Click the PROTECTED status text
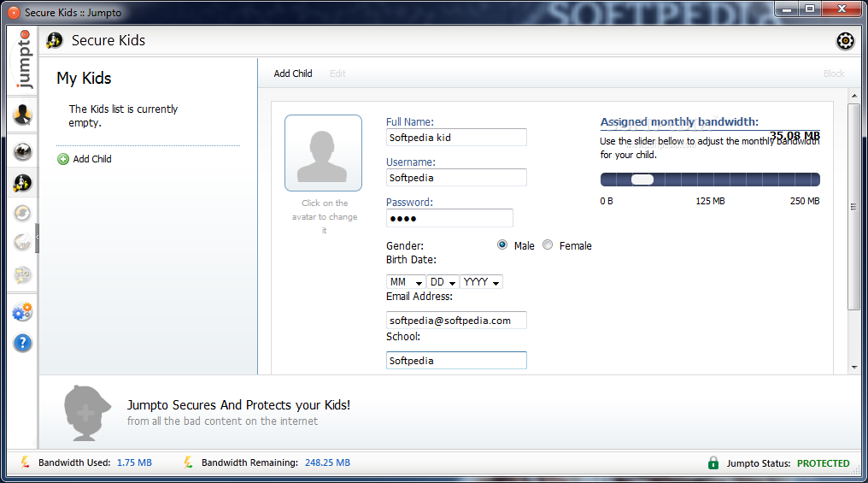The width and height of the screenshot is (868, 483). pos(824,463)
